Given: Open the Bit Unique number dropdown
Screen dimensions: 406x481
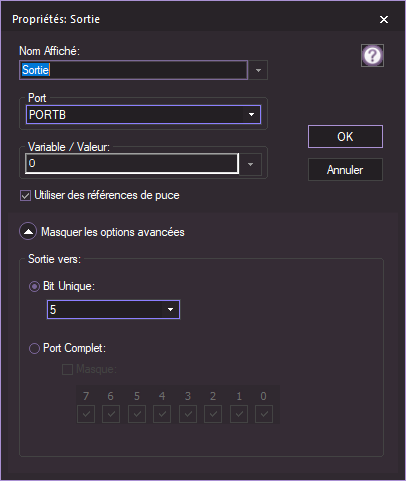Looking at the screenshot, I should point(113,310).
